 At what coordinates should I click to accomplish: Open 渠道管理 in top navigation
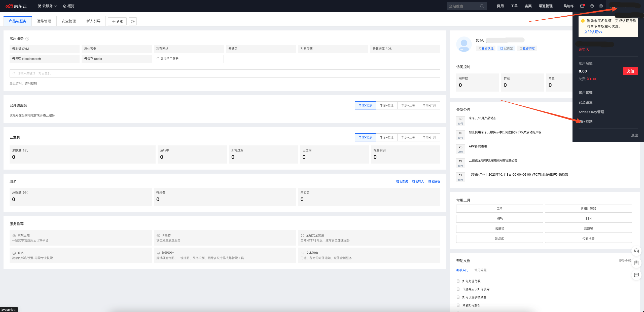(546, 6)
